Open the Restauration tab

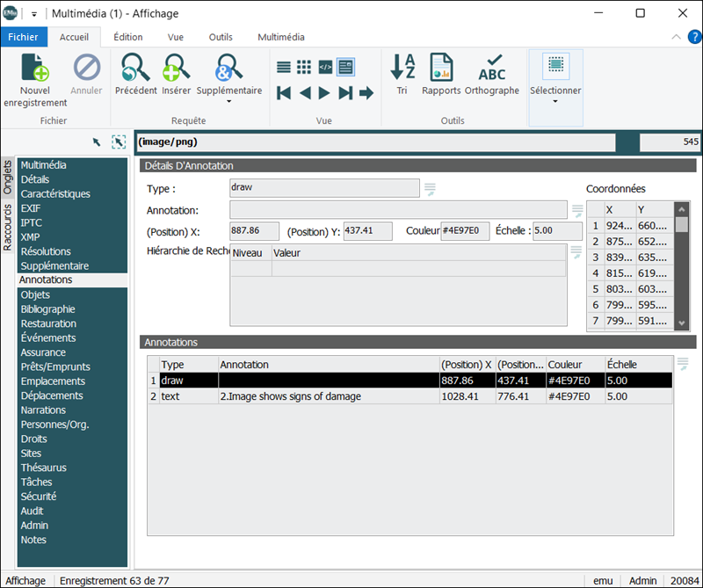[72, 323]
